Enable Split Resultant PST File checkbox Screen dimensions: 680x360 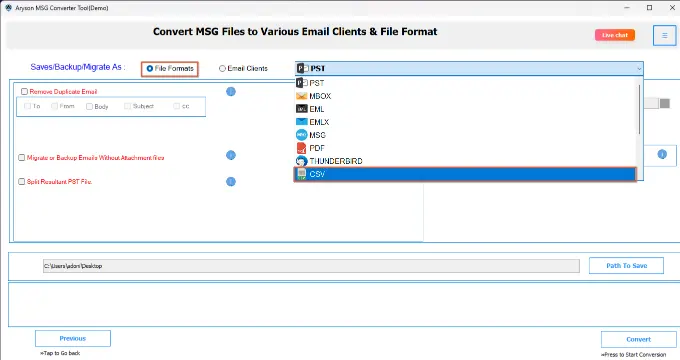(x=21, y=182)
